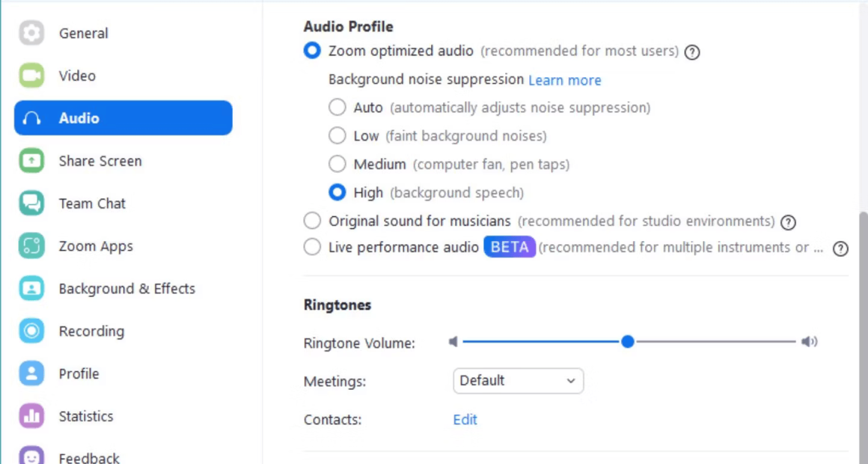The image size is (868, 464).
Task: Open General settings gear icon
Action: [x=31, y=33]
